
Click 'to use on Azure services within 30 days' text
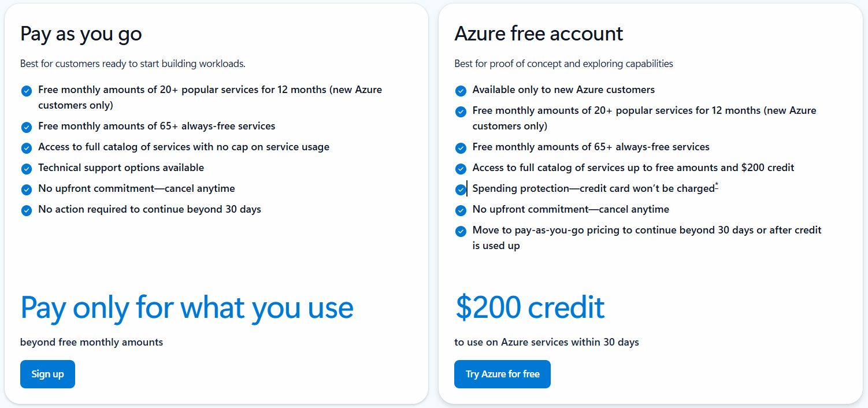[x=546, y=342]
